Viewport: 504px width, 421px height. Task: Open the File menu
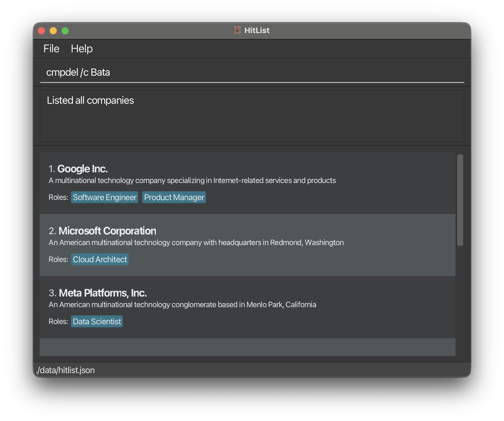(51, 49)
